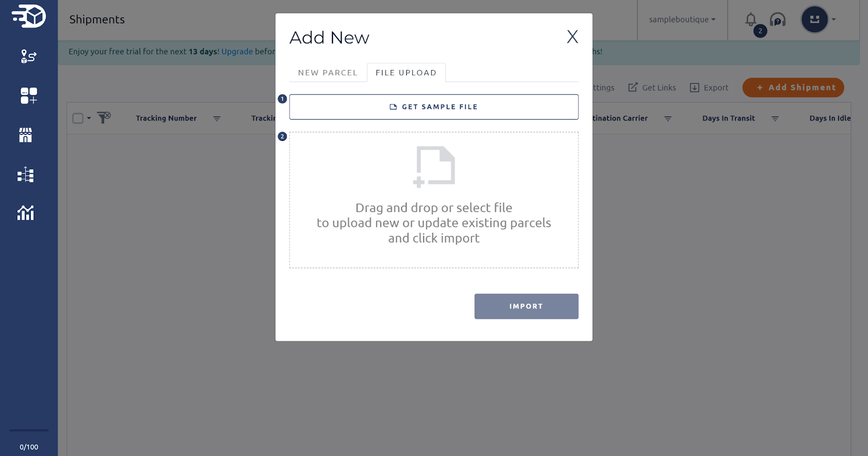Expand the user avatar menu arrow
This screenshot has height=456, width=868.
point(834,20)
